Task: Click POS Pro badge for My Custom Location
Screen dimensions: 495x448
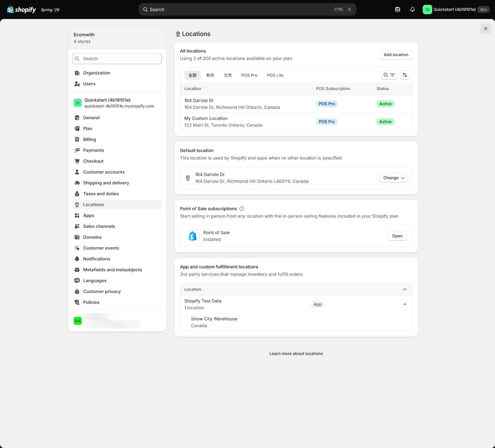Action: click(x=326, y=122)
